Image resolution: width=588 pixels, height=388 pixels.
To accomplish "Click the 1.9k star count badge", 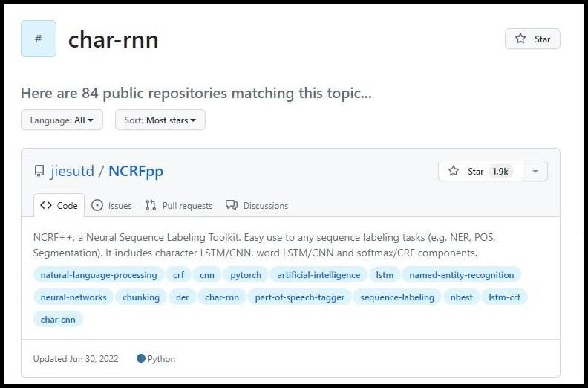I will click(x=500, y=171).
